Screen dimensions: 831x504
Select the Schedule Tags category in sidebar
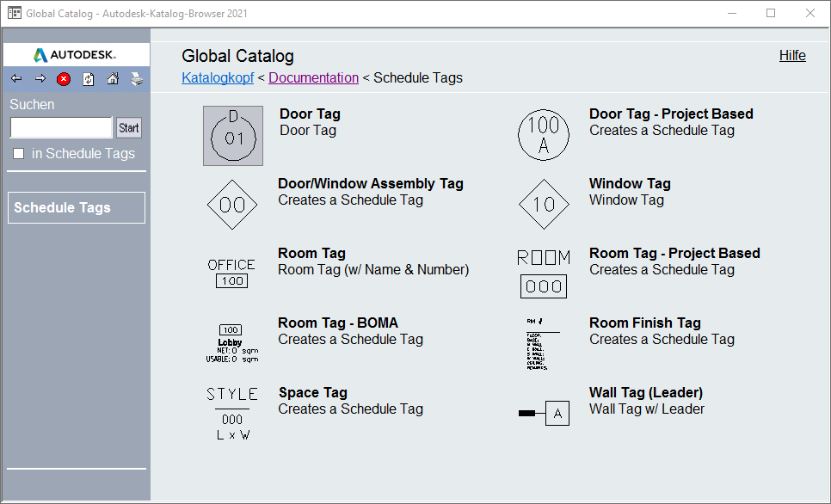76,207
